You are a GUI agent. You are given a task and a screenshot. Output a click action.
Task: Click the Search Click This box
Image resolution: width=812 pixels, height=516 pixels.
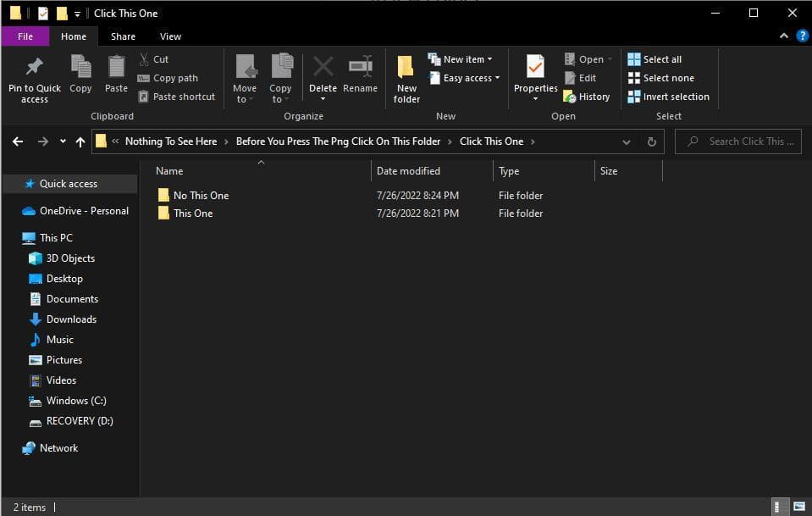click(738, 141)
